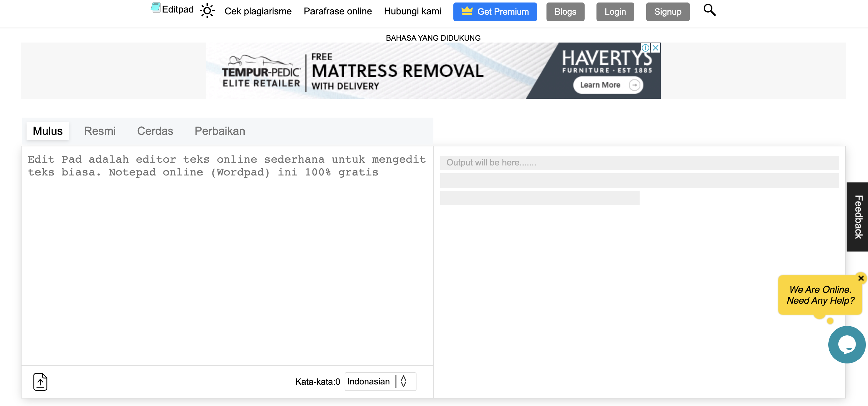Click the upload file icon

pos(40,382)
